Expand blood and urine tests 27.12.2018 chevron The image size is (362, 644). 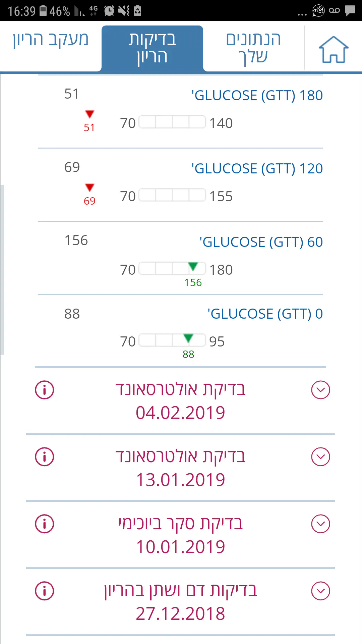point(320,591)
